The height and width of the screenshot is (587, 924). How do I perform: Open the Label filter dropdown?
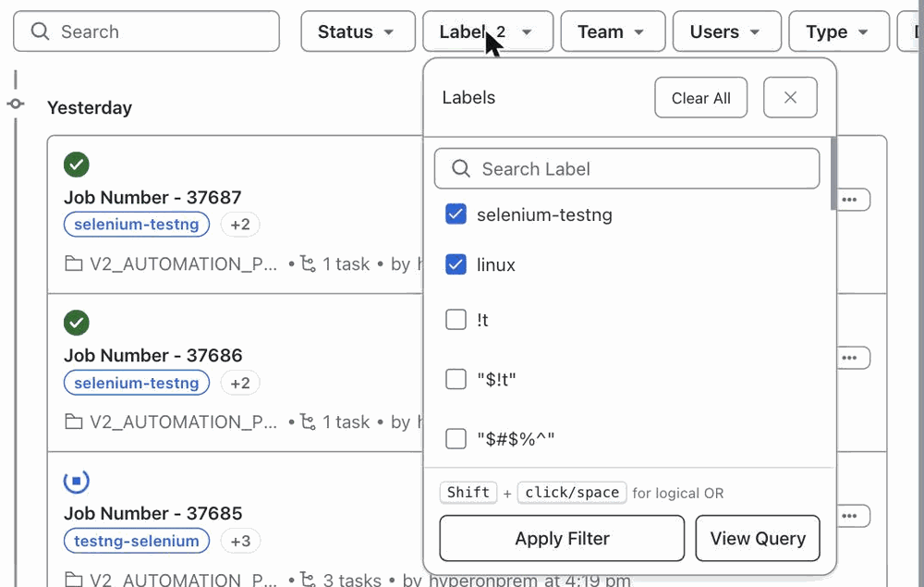coord(488,31)
